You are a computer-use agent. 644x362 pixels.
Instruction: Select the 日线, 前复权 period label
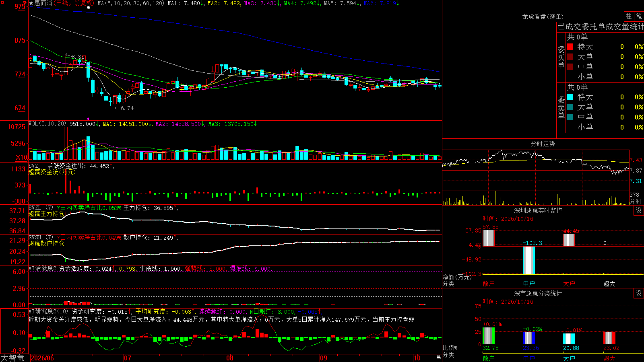[74, 3]
